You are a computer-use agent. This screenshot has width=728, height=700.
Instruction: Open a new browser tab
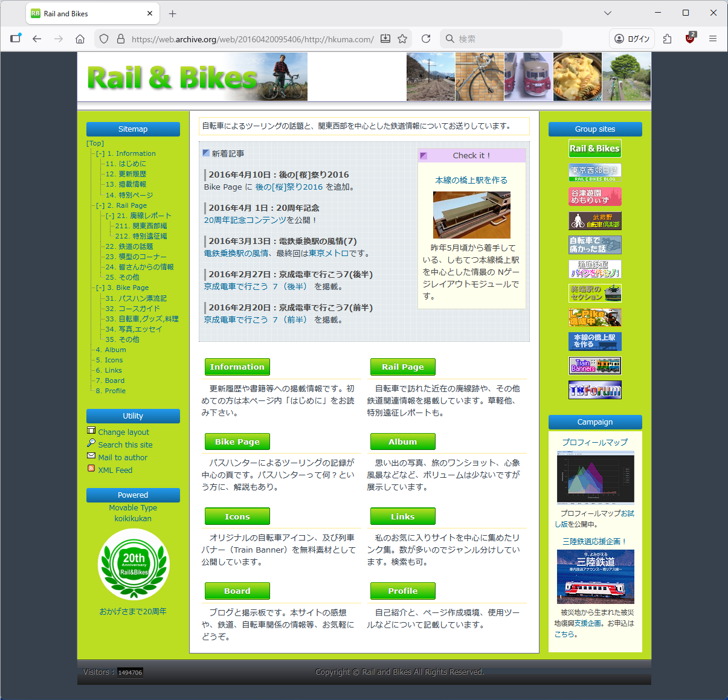173,13
